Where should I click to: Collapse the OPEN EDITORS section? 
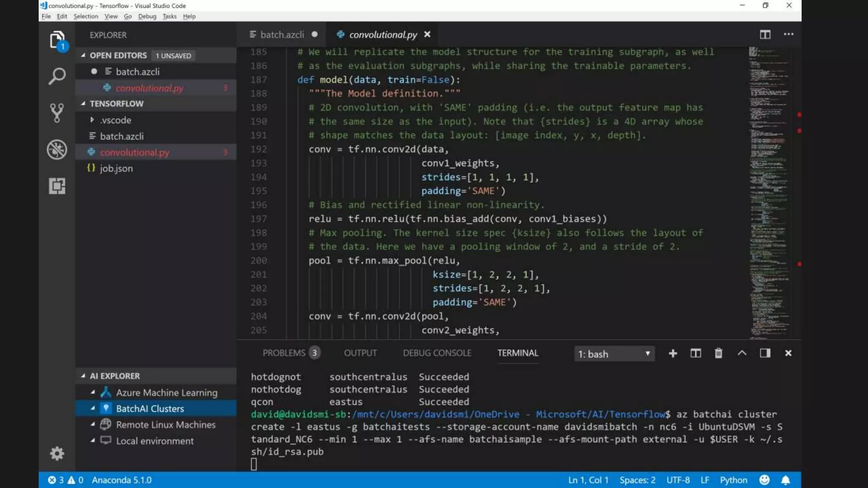coord(83,55)
